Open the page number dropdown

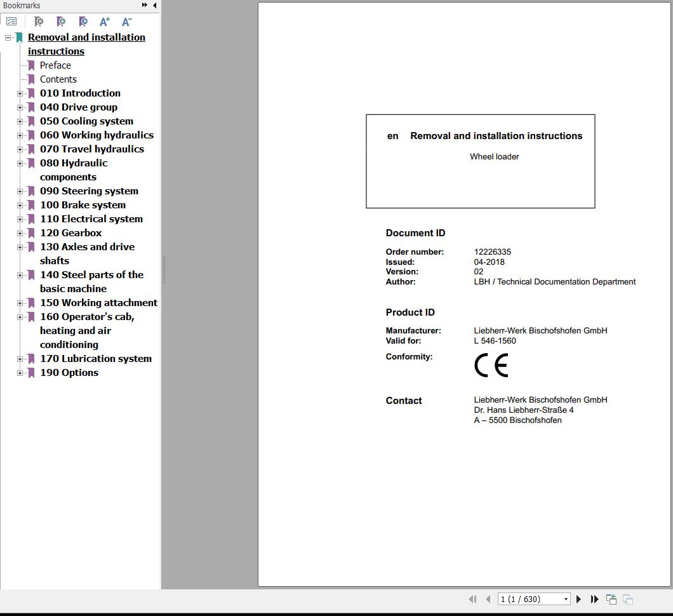coord(566,599)
